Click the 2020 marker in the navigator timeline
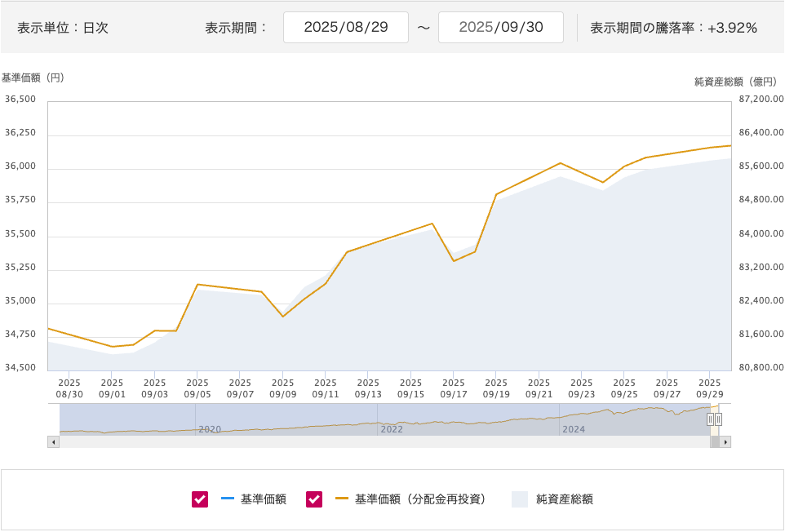 coord(210,429)
